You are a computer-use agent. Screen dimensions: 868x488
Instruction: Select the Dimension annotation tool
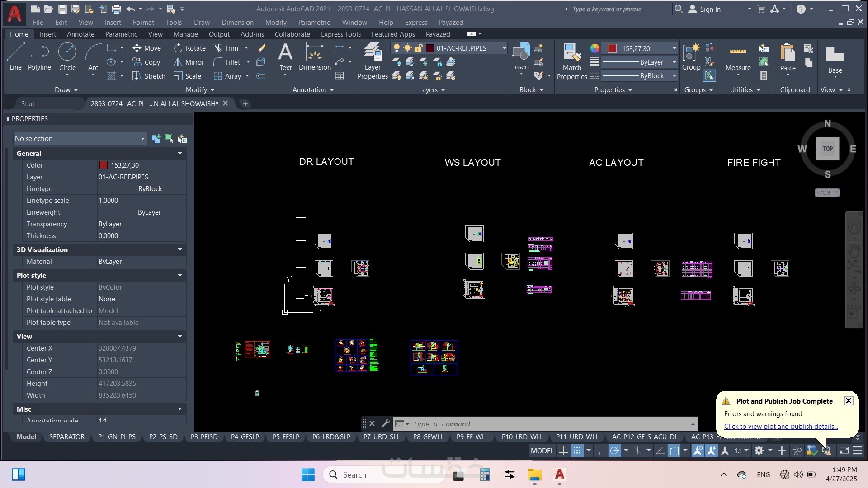tap(315, 57)
